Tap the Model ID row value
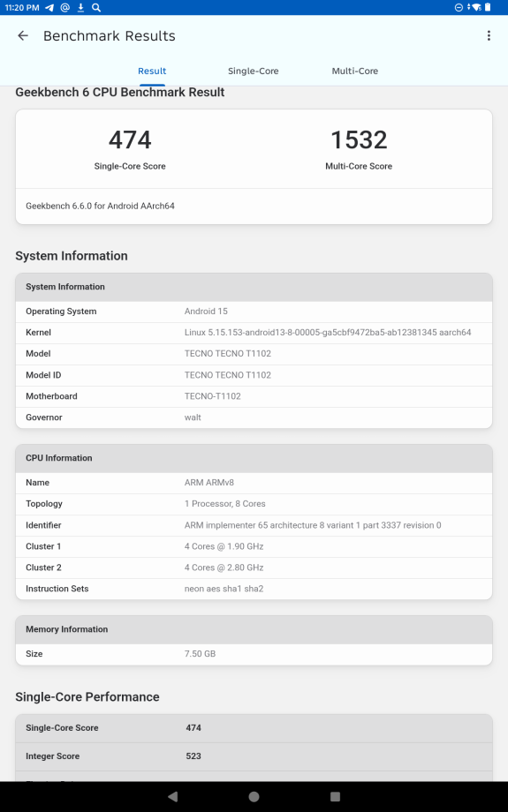The width and height of the screenshot is (508, 812). point(228,375)
